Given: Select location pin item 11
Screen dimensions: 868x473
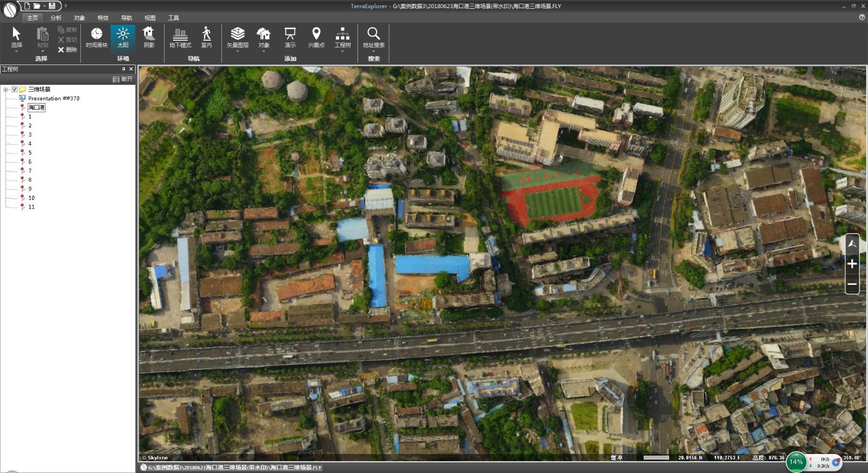Looking at the screenshot, I should 31,207.
